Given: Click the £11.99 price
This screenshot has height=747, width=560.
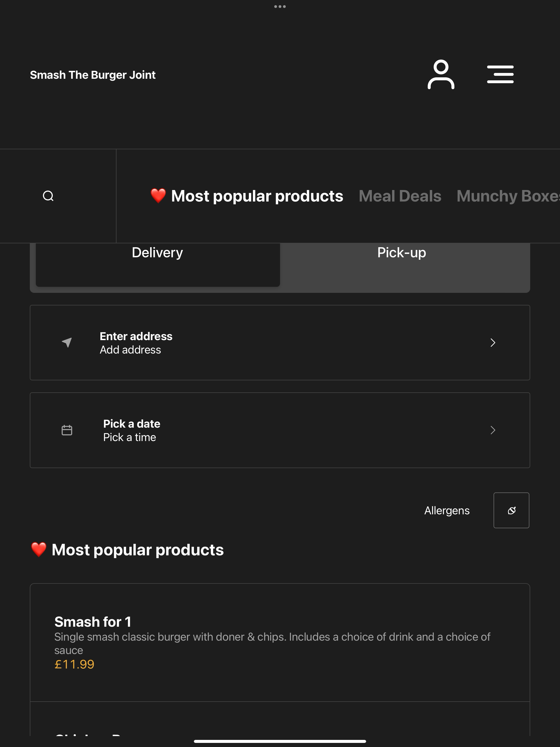Looking at the screenshot, I should [74, 664].
